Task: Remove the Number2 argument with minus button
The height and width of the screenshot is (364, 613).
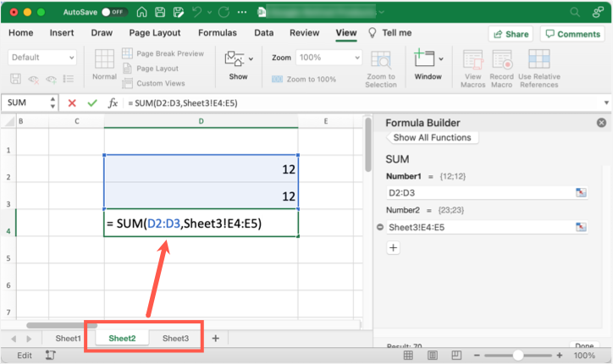Action: 380,227
